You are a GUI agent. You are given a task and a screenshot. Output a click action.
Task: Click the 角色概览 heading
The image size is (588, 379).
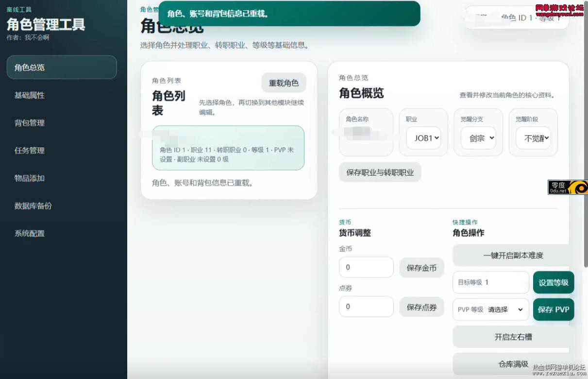[x=361, y=93]
